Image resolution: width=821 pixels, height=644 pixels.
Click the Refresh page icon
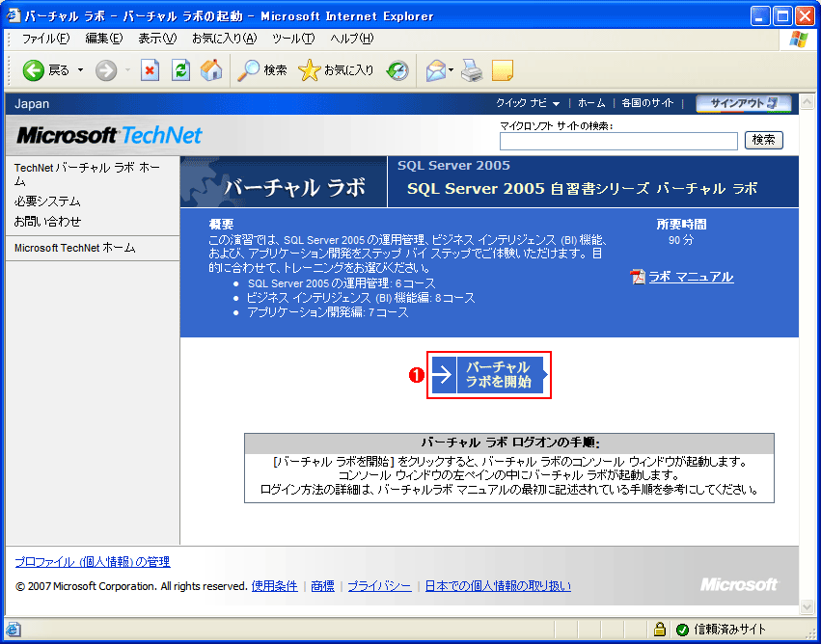180,70
